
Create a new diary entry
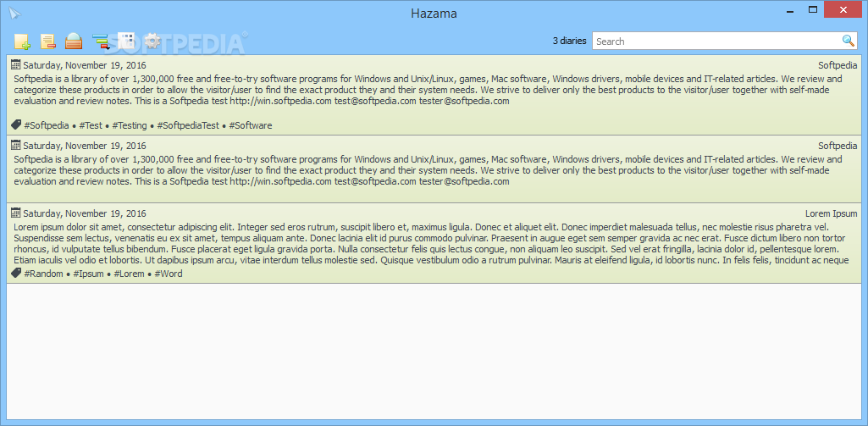(x=22, y=41)
